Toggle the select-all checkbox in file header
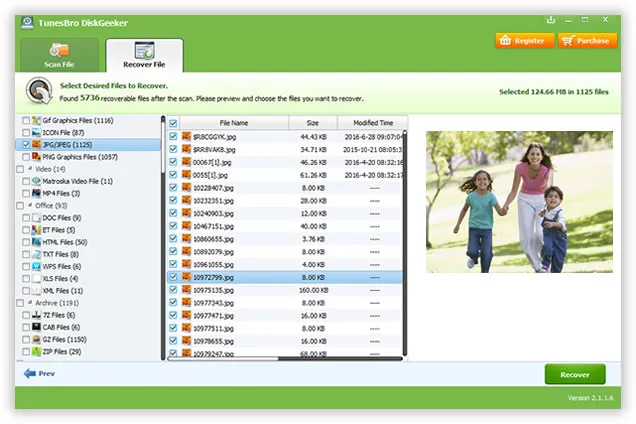The height and width of the screenshot is (424, 636). pos(173,123)
